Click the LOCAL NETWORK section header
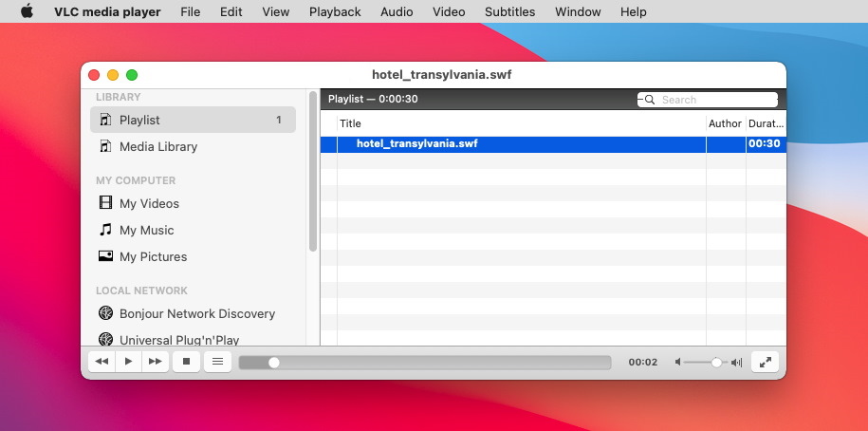Image resolution: width=868 pixels, height=431 pixels. [141, 290]
